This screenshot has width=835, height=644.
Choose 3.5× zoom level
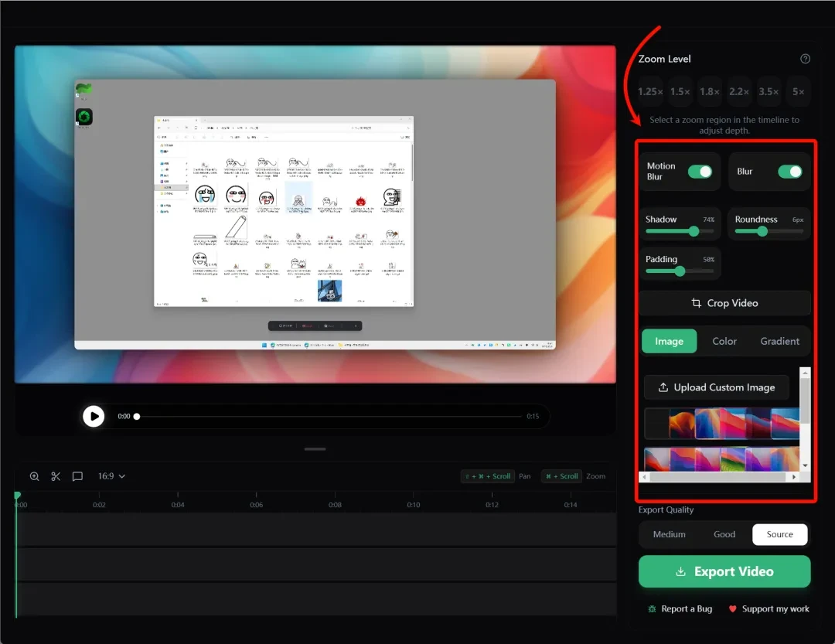click(769, 92)
